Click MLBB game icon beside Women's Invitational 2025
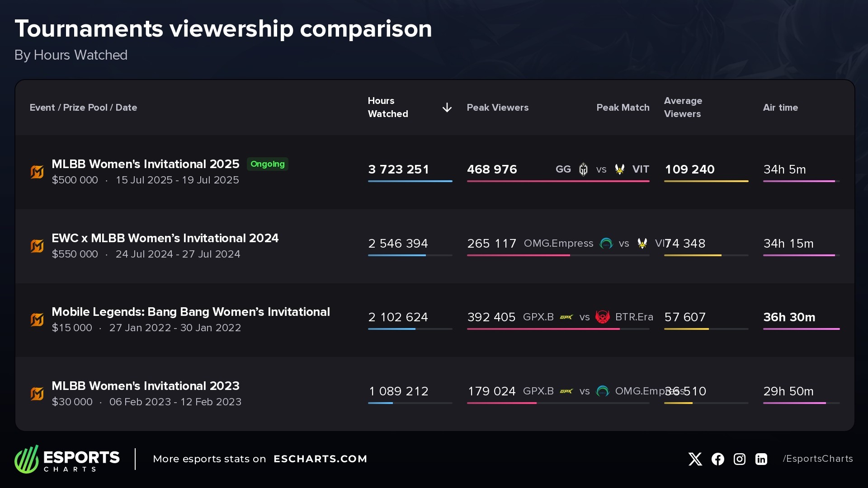Viewport: 868px width, 488px height. pyautogui.click(x=37, y=172)
